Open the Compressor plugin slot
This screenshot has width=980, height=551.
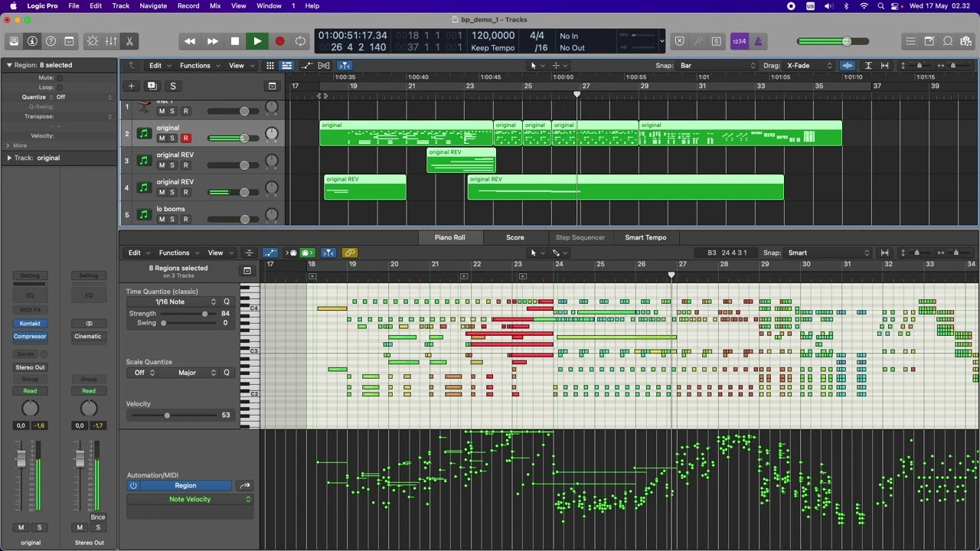[30, 337]
